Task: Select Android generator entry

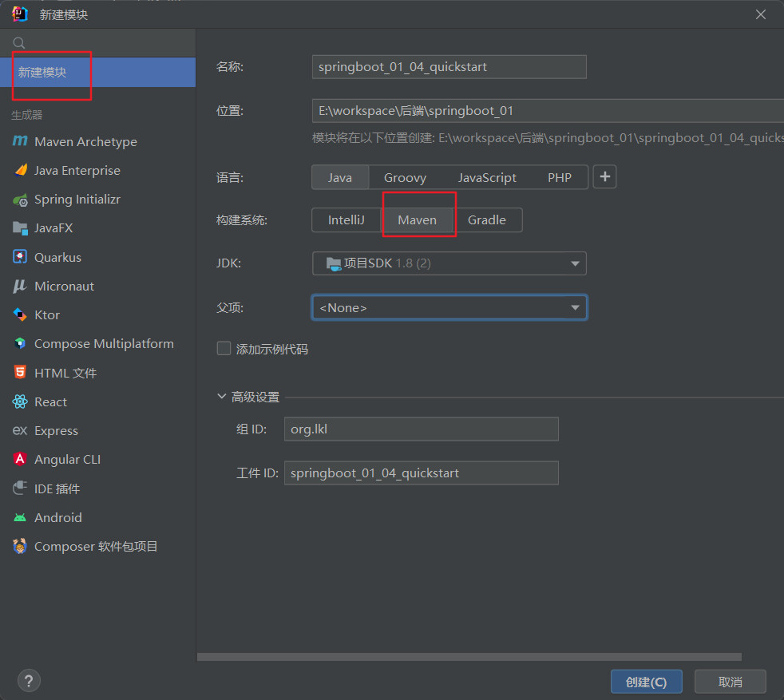Action: point(97,517)
